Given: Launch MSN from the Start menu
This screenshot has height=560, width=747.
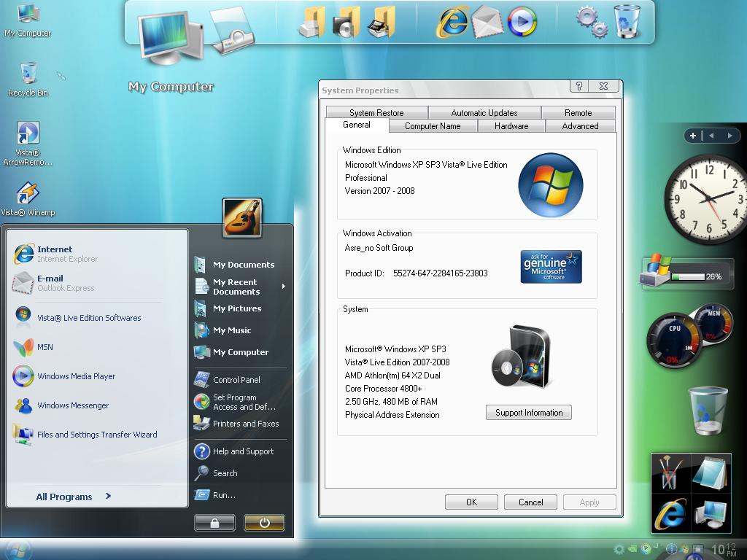Looking at the screenshot, I should (34, 347).
